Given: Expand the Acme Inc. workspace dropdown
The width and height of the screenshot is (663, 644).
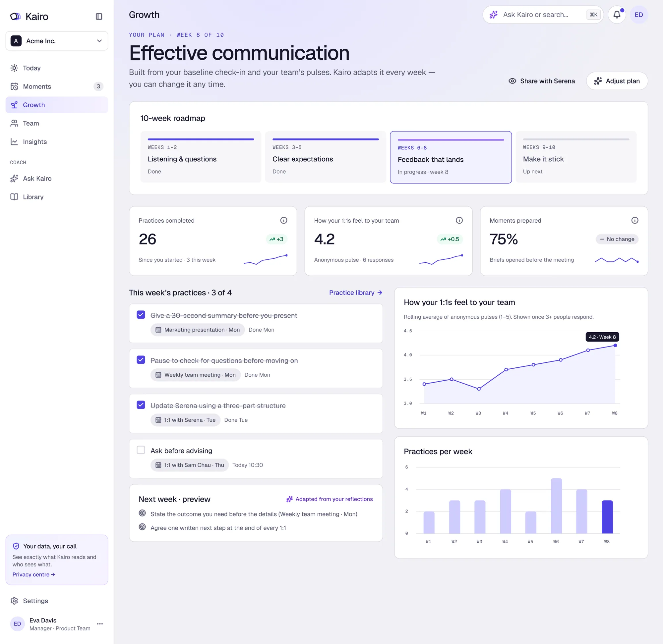Looking at the screenshot, I should coord(57,41).
